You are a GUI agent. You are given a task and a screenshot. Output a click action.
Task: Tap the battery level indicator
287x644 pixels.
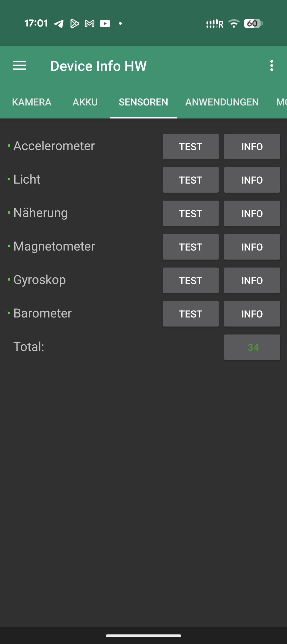(253, 24)
